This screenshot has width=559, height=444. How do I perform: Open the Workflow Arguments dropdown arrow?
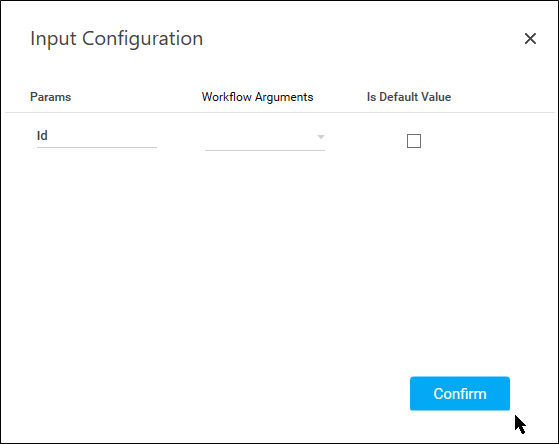point(320,137)
